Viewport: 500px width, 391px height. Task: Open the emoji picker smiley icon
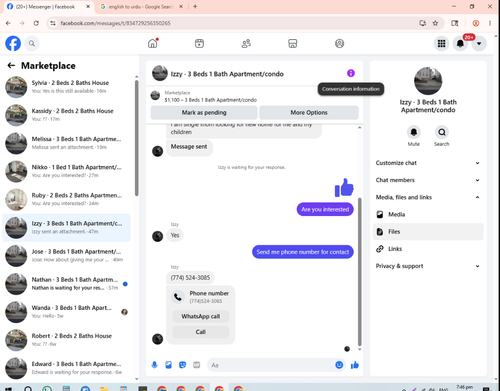click(339, 365)
